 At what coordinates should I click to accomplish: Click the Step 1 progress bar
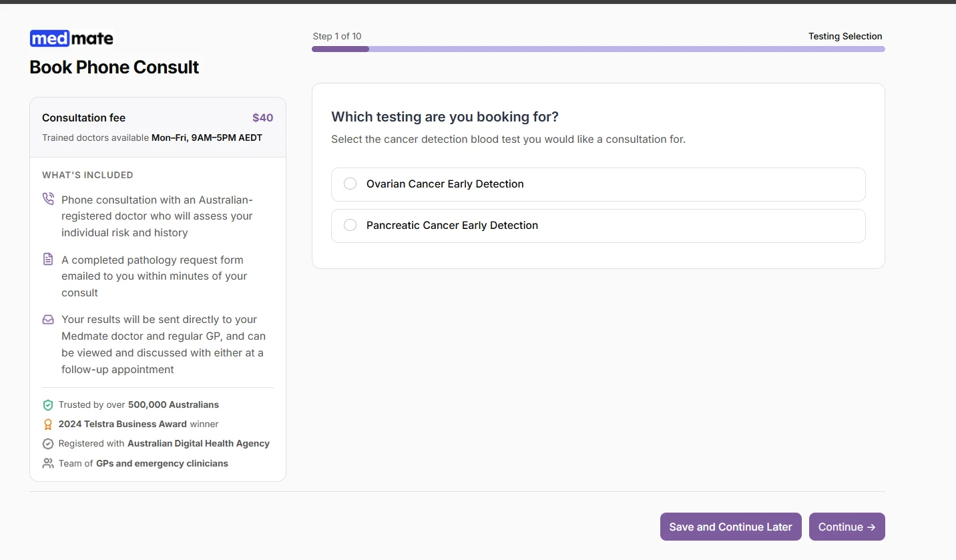[598, 49]
